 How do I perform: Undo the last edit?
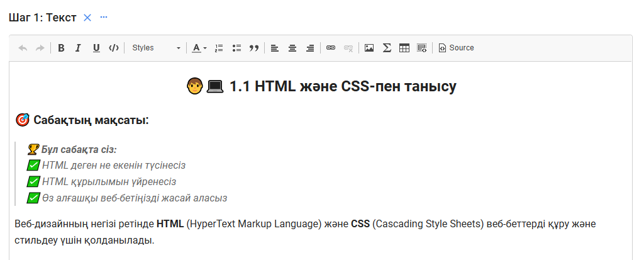(x=23, y=48)
